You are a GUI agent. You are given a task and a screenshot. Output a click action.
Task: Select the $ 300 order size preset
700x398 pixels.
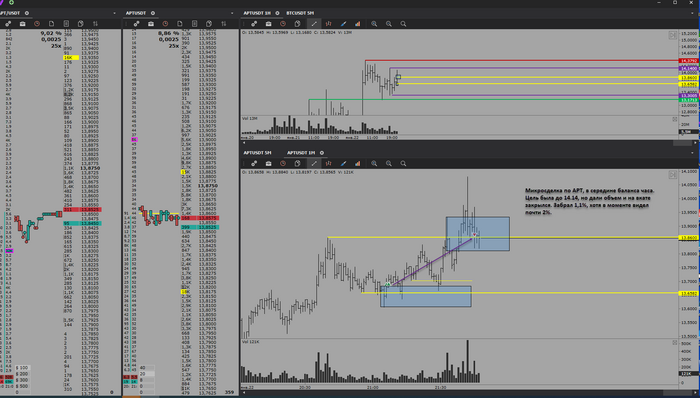click(x=22, y=380)
